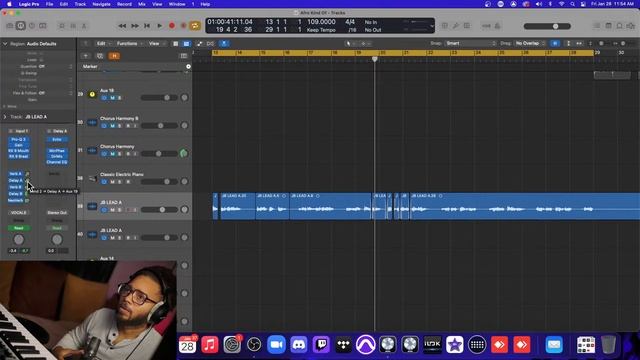Open the Record menu
Image resolution: width=640 pixels, height=360 pixels.
[x=124, y=4]
